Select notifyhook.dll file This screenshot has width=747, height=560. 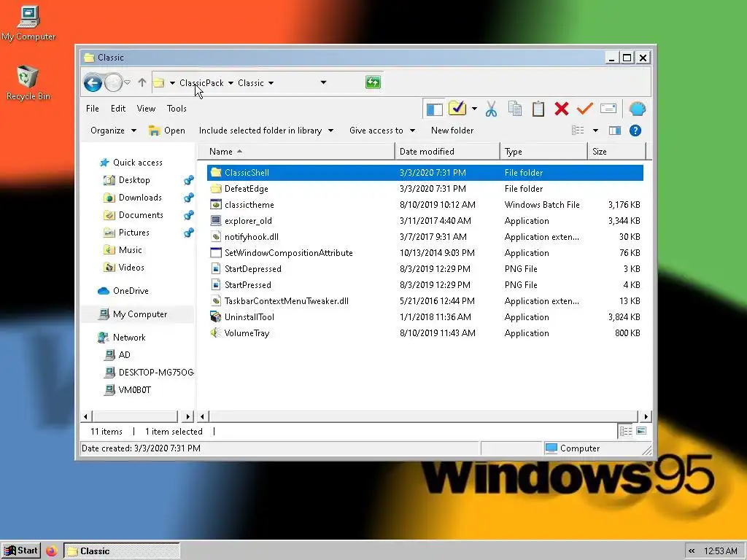pos(425,237)
